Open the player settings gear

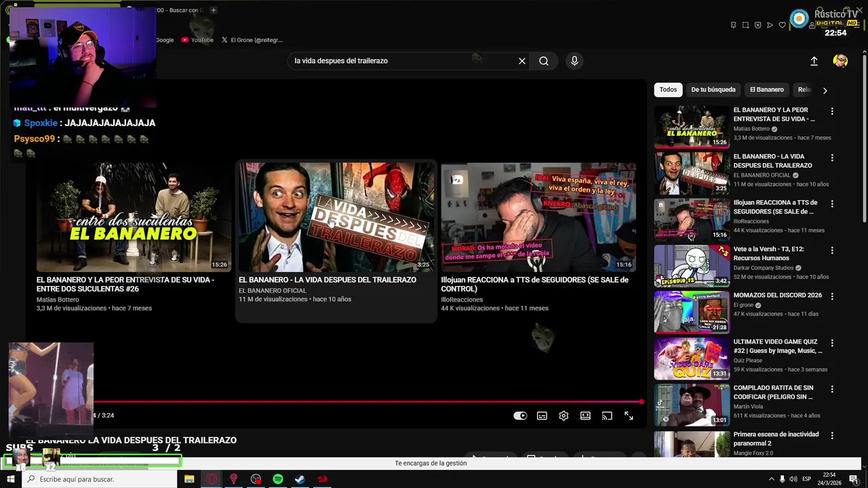(x=564, y=416)
